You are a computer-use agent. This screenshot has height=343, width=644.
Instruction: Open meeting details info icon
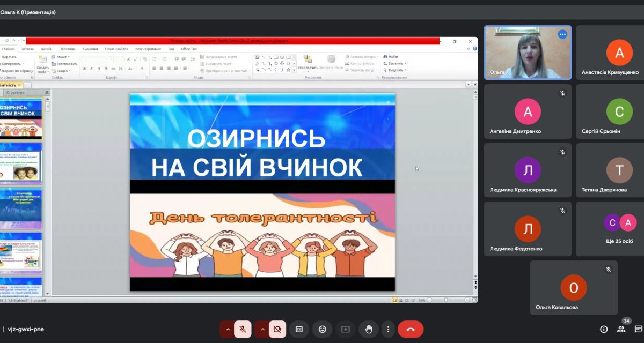click(604, 329)
